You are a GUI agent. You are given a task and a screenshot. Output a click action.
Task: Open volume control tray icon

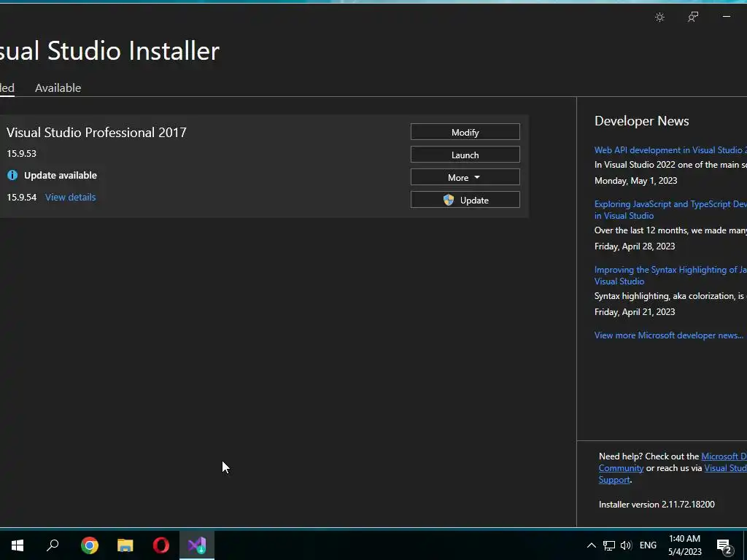tap(626, 545)
